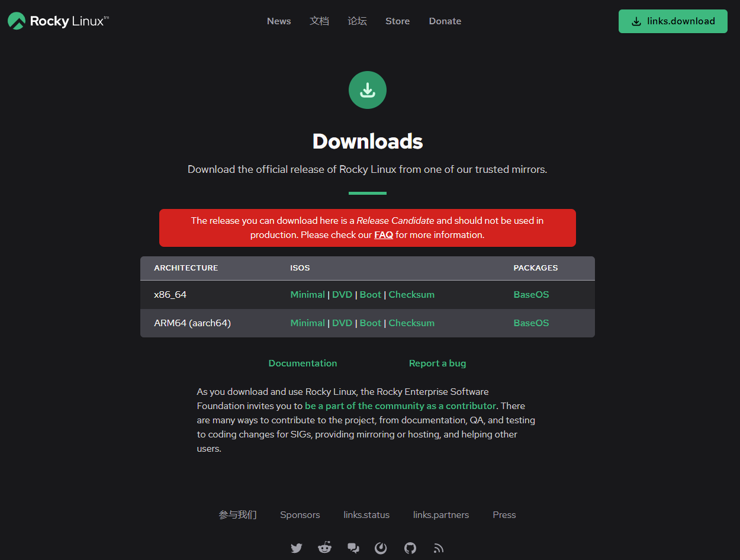The height and width of the screenshot is (560, 740).
Task: Open x86_64 BaseOS packages
Action: (531, 295)
